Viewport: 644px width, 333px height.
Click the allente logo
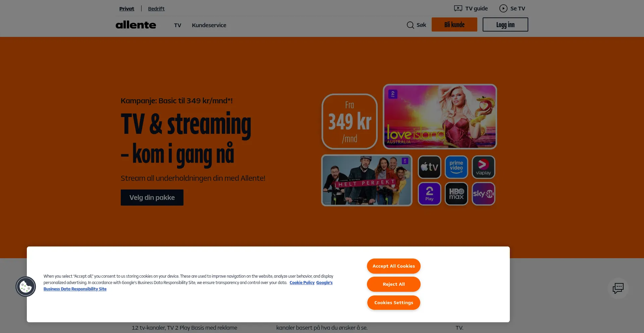pos(136,25)
